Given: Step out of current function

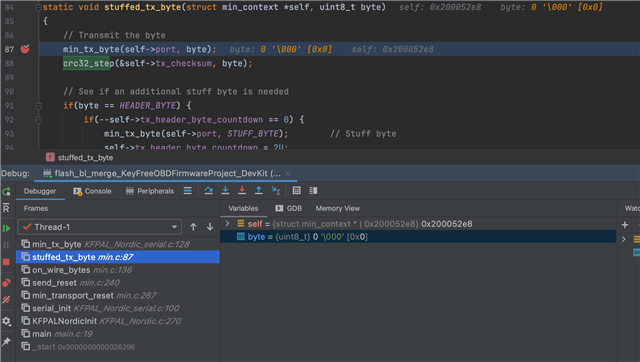Looking at the screenshot, I should pyautogui.click(x=259, y=190).
